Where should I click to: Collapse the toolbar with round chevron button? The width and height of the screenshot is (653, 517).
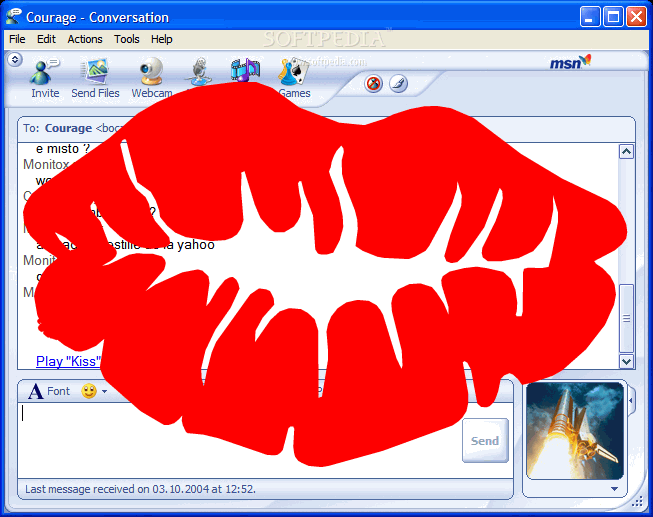pyautogui.click(x=14, y=60)
